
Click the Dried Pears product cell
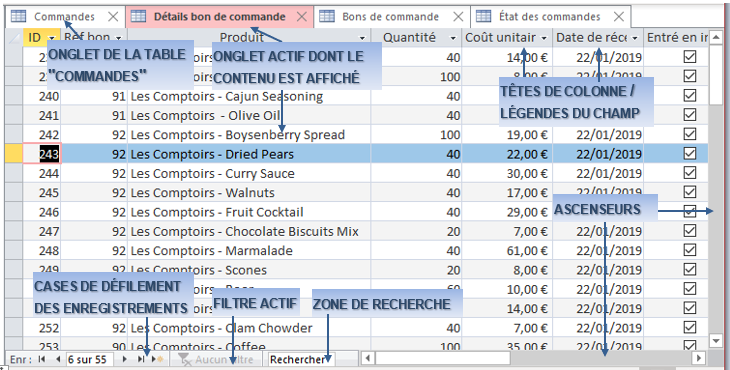coord(249,154)
